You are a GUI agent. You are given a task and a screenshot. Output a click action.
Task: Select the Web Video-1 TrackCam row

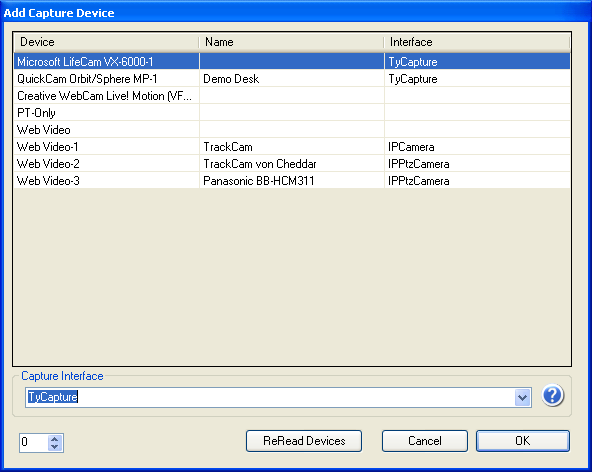point(292,147)
